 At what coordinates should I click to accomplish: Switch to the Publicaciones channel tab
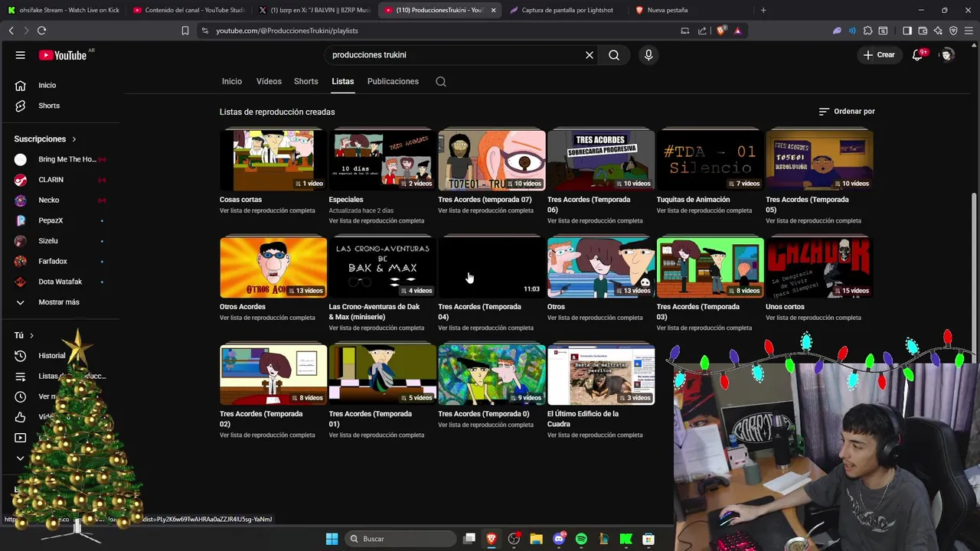[393, 81]
